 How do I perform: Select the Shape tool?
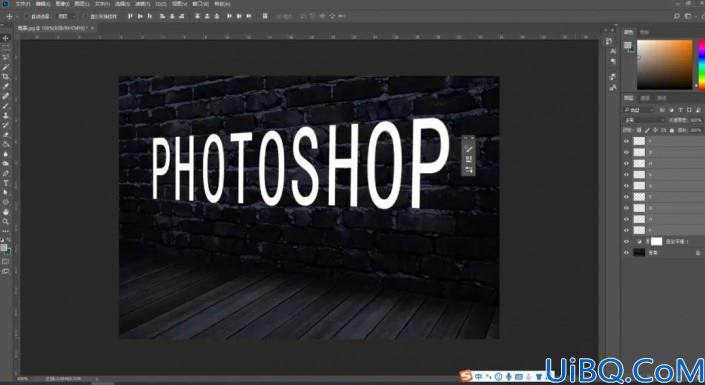click(x=6, y=202)
